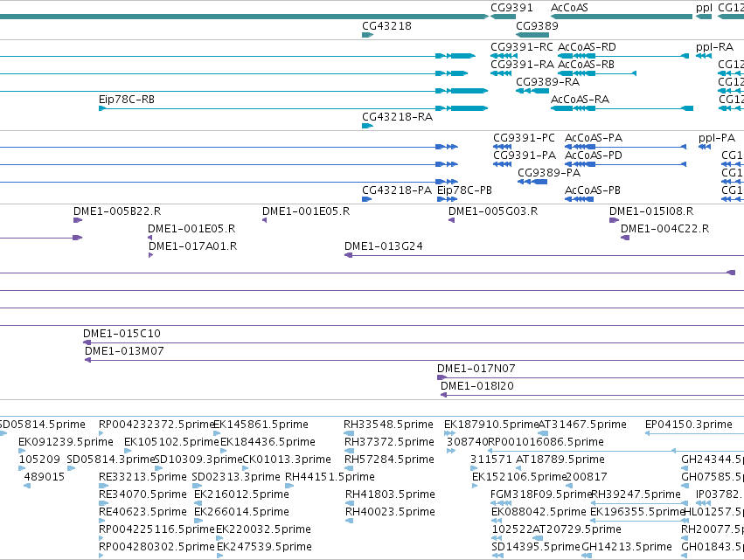Viewport: 744px width, 560px height.
Task: Select the DME1-017N07 clone label
Action: (476, 369)
